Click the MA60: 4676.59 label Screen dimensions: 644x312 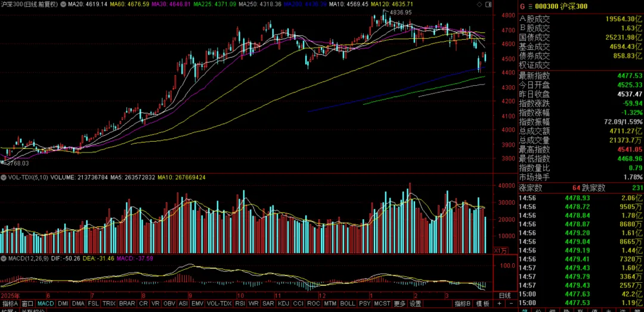(131, 5)
